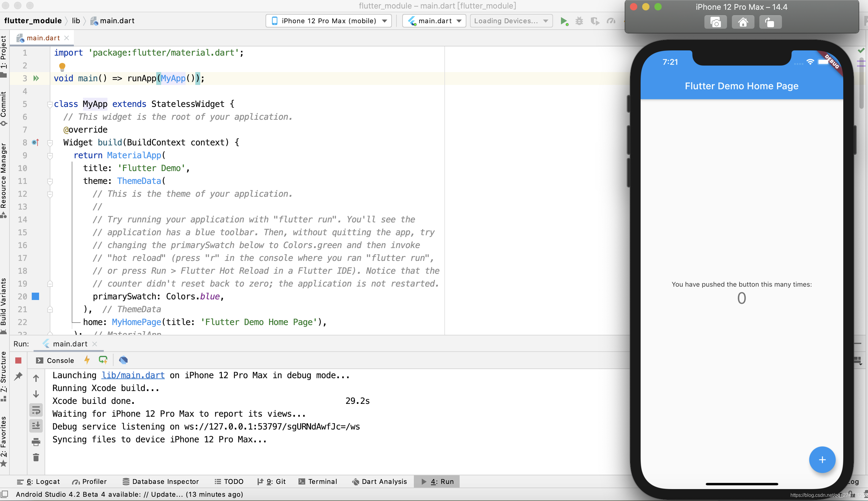This screenshot has height=501, width=868.
Task: Toggle scroll-to-end in the console panel
Action: coord(36,425)
